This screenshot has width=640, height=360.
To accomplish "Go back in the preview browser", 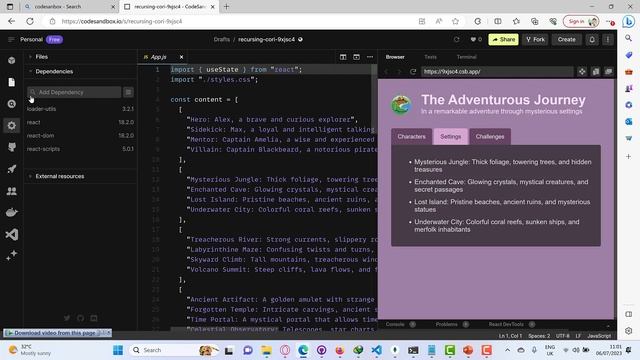I will pos(386,72).
